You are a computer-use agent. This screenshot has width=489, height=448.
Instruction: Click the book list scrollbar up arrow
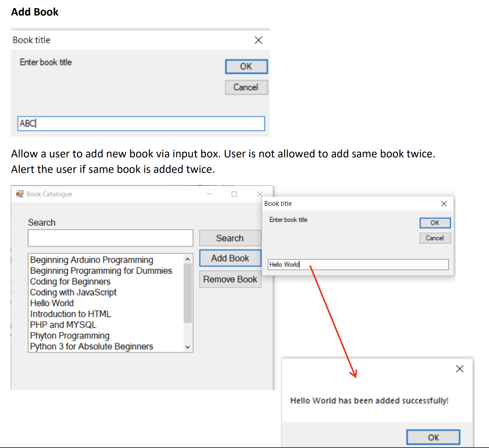click(x=188, y=259)
